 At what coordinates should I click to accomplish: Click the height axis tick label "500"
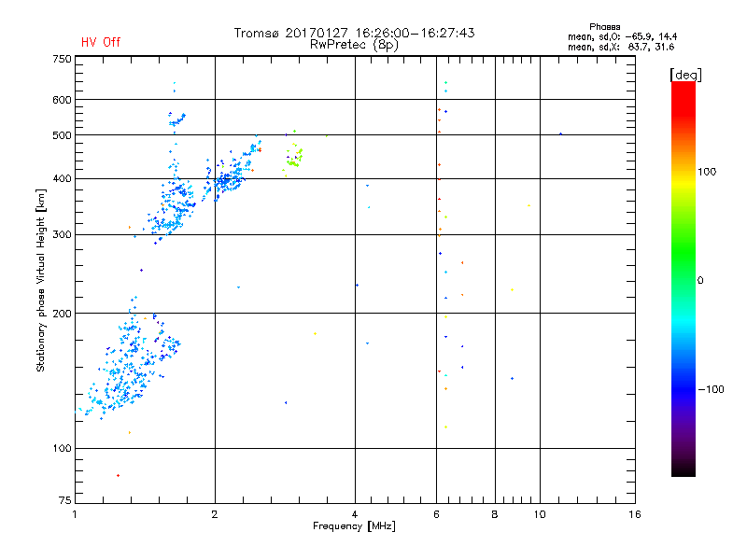[x=62, y=135]
